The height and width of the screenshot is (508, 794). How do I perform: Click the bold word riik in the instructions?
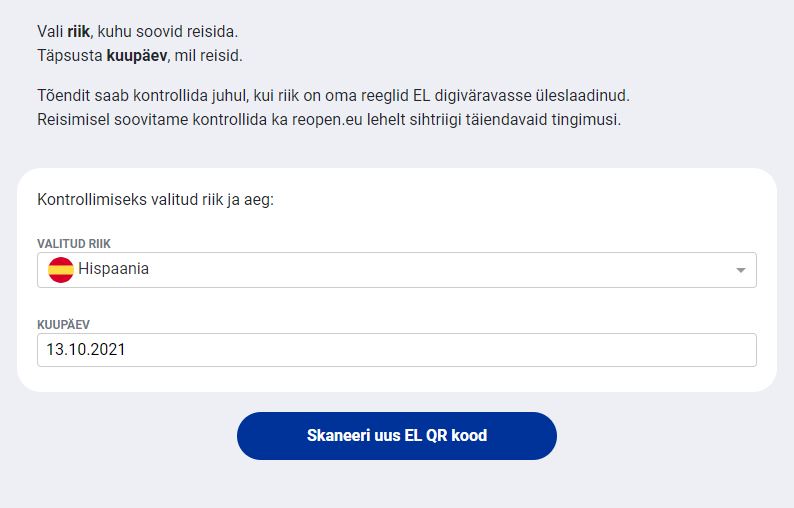[x=78, y=31]
